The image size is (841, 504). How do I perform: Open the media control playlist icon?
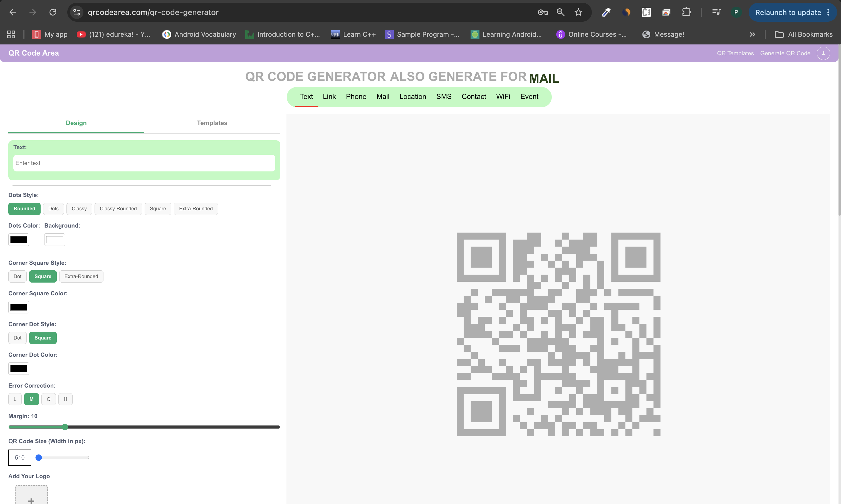coord(716,12)
